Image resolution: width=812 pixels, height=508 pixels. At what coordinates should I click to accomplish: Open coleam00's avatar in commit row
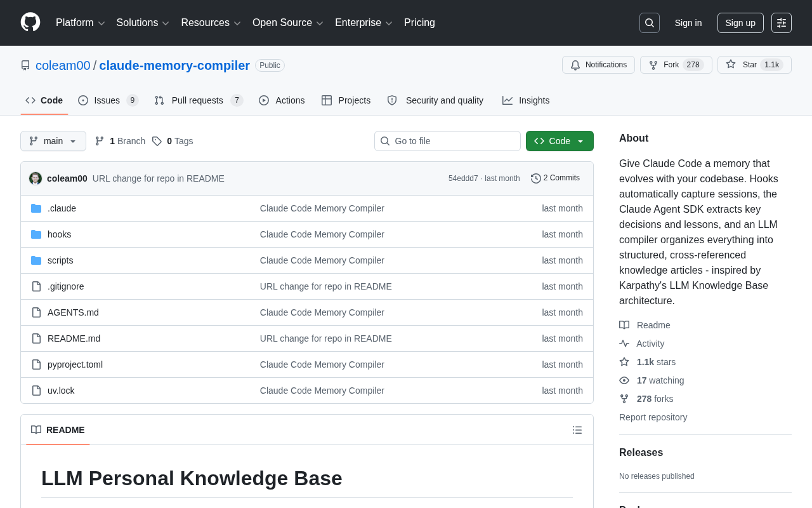36,178
